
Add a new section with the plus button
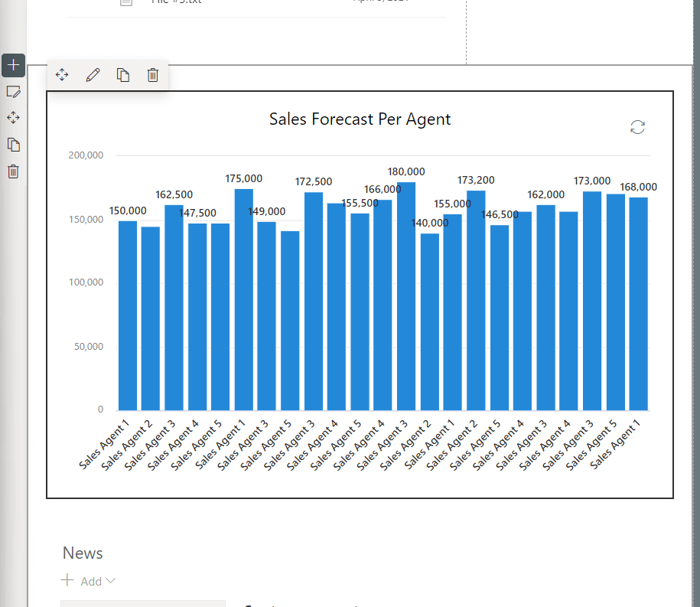[x=13, y=65]
